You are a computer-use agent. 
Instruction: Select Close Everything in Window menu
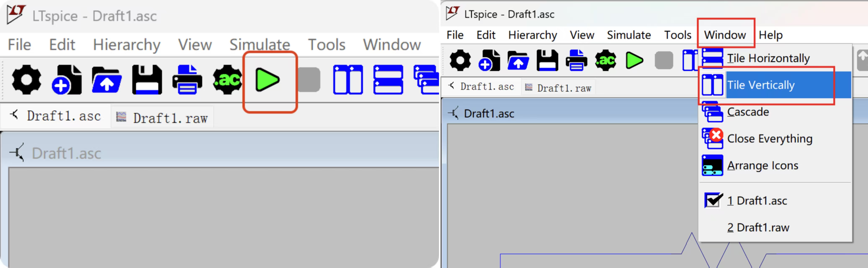coord(776,138)
